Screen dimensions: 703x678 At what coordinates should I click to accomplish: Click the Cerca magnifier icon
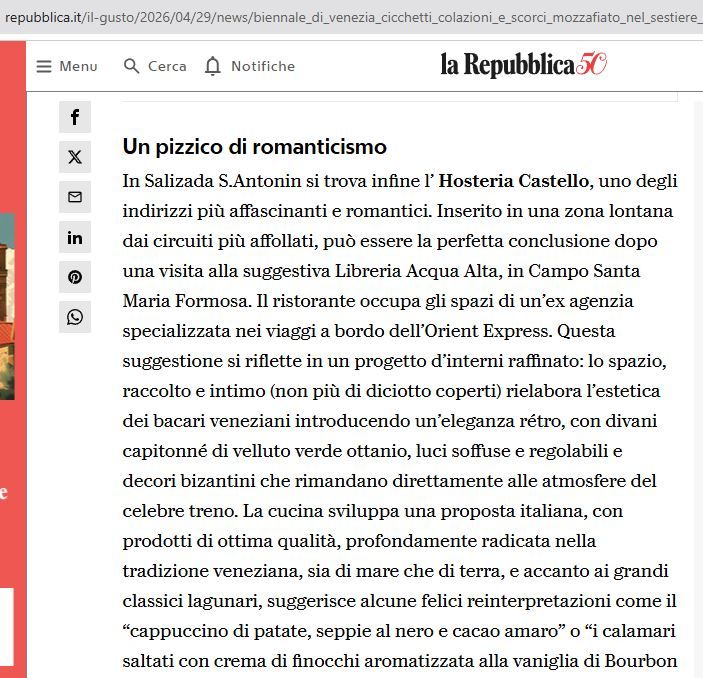(131, 66)
